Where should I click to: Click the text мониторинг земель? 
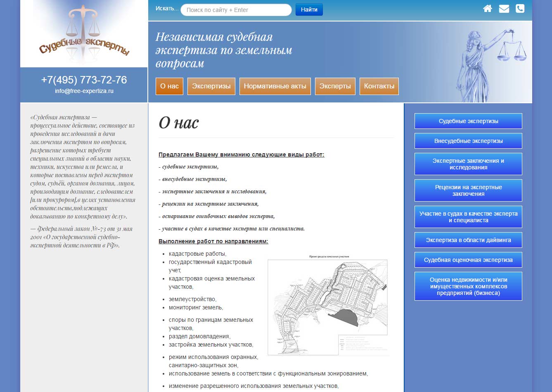(196, 307)
